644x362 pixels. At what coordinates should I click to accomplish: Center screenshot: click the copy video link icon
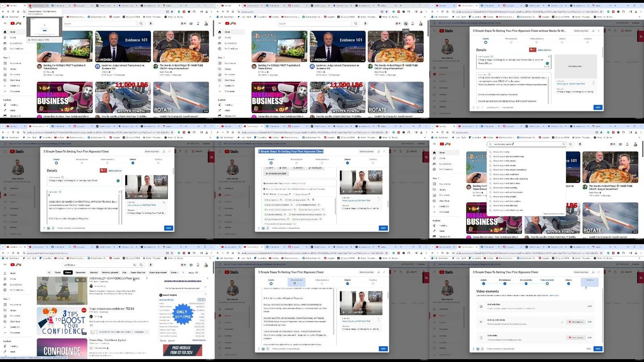(x=378, y=199)
